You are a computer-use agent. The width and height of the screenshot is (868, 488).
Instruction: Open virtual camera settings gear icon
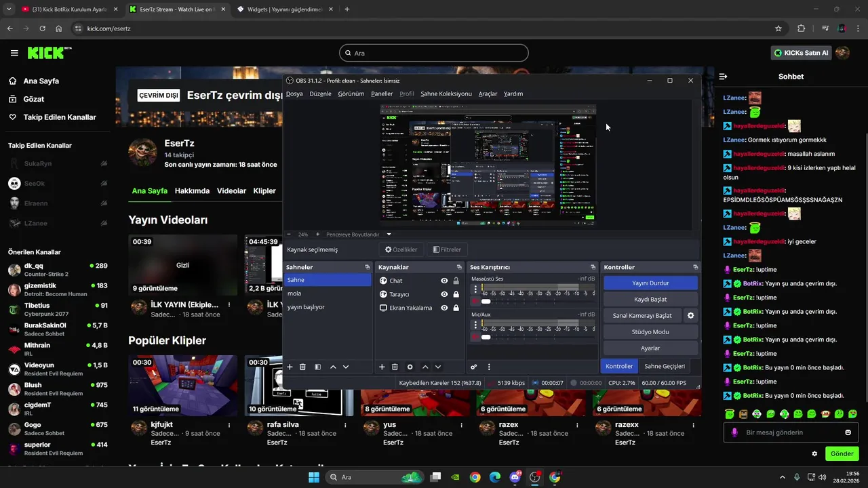click(691, 315)
